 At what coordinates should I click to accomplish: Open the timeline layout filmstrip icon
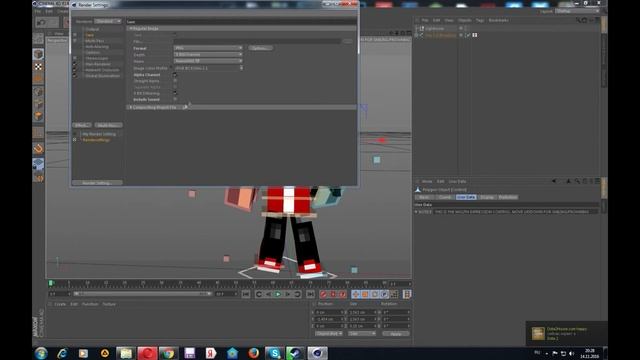click(407, 294)
